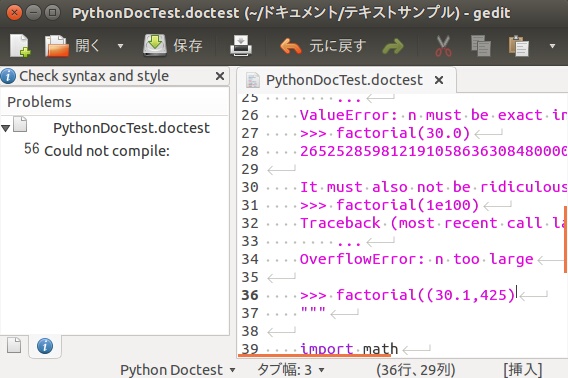This screenshot has width=568, height=378.
Task: Click '>>> factorial(30.0)' on line 27
Action: 385,133
